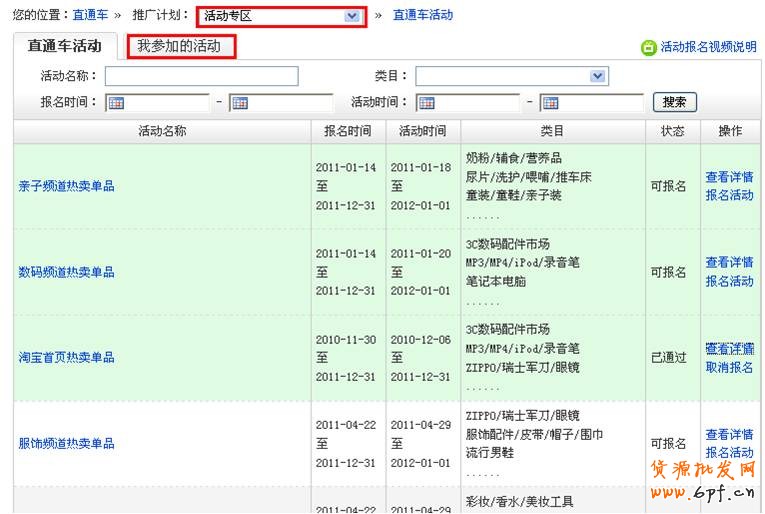Select the 彩妆/香水/美妆工具 category text
Image resolution: width=765 pixels, height=514 pixels.
(520, 501)
